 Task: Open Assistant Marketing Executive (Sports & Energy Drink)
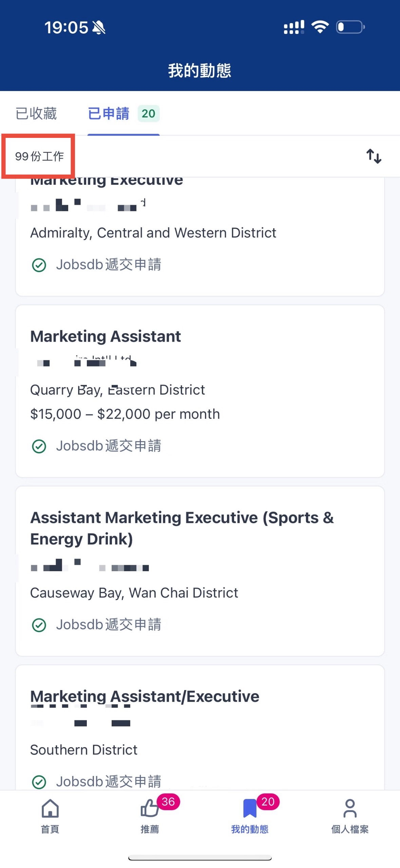[x=182, y=528]
